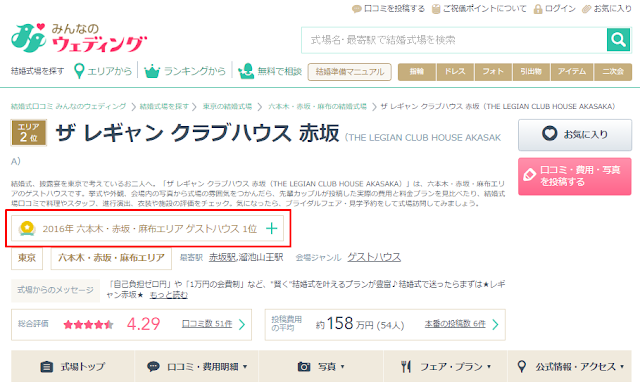640x389 pixels.
Task: Click the eraser icon on pink review button
Action: click(529, 175)
